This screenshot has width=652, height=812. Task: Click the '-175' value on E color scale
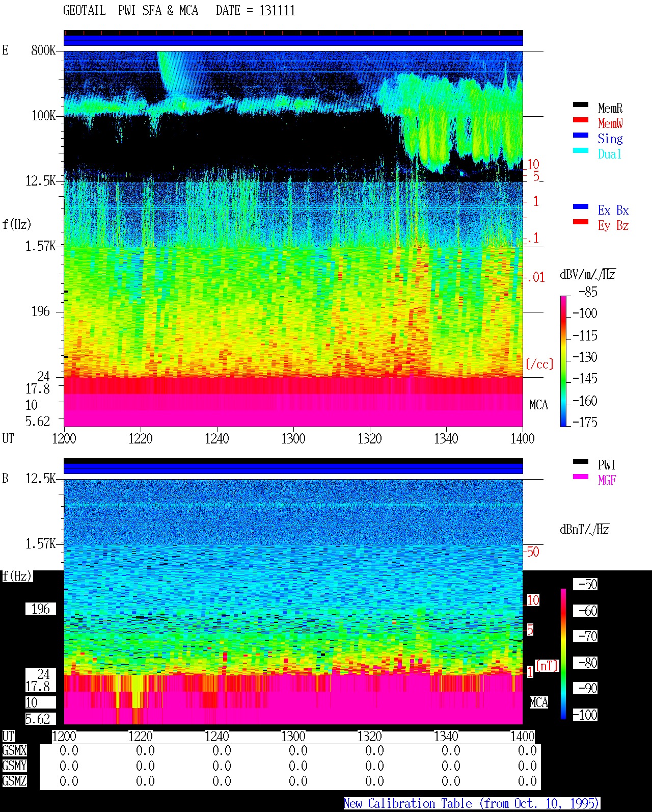coord(585,422)
